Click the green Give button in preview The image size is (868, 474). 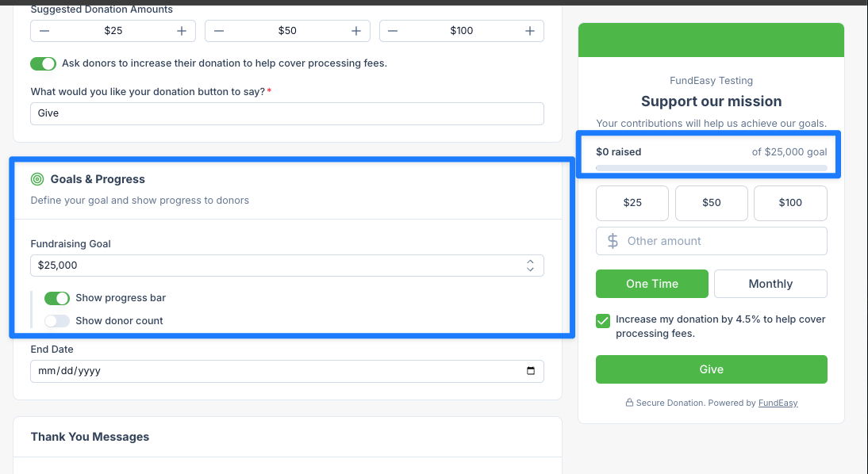point(712,369)
